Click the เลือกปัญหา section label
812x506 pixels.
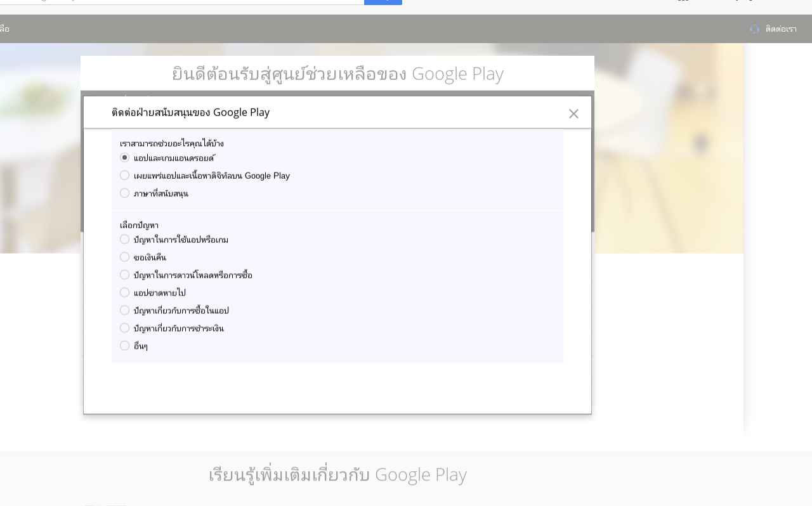coord(139,225)
